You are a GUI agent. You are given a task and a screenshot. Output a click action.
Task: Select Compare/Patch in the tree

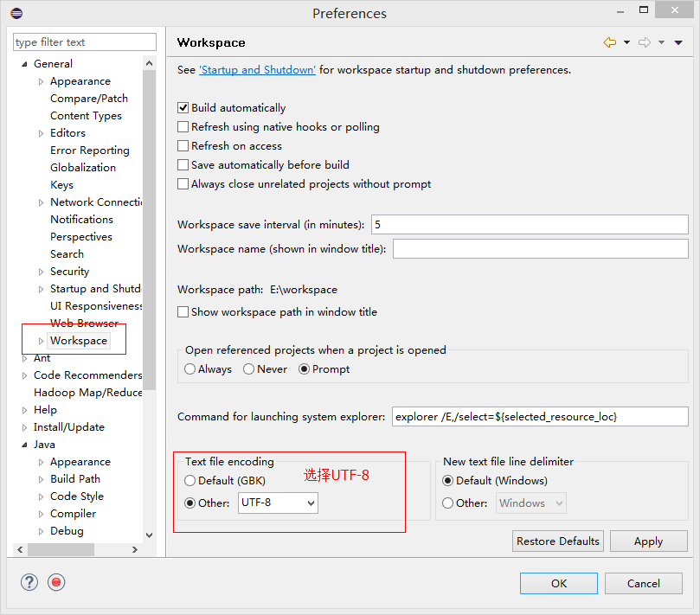[x=89, y=99]
